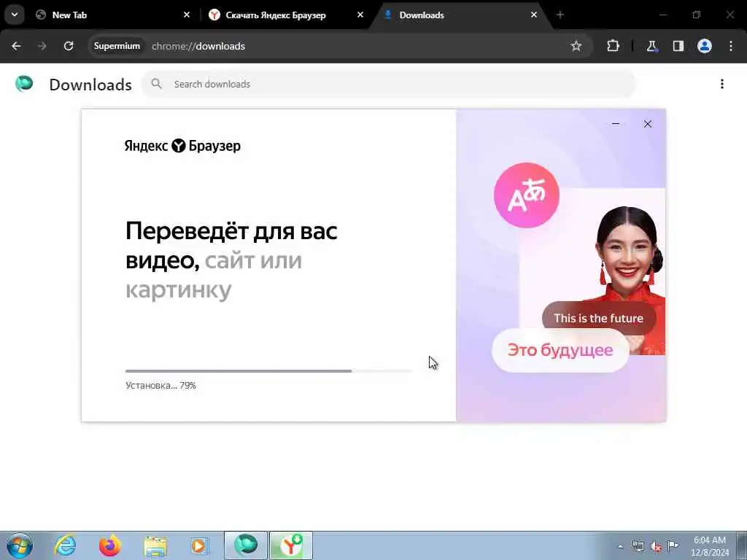Click the Яндекс Браузер logo in installer
The image size is (747, 560).
point(182,146)
